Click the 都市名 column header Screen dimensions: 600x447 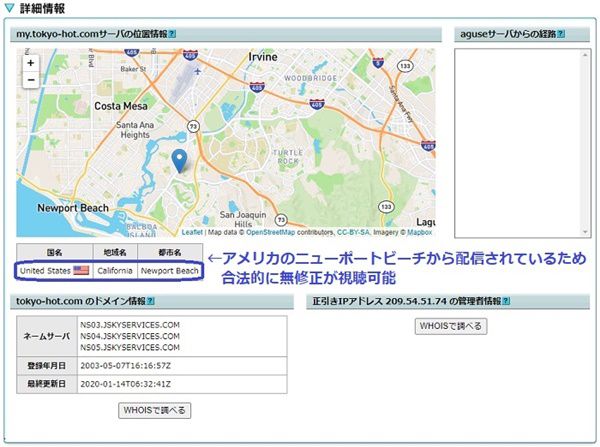tap(170, 253)
